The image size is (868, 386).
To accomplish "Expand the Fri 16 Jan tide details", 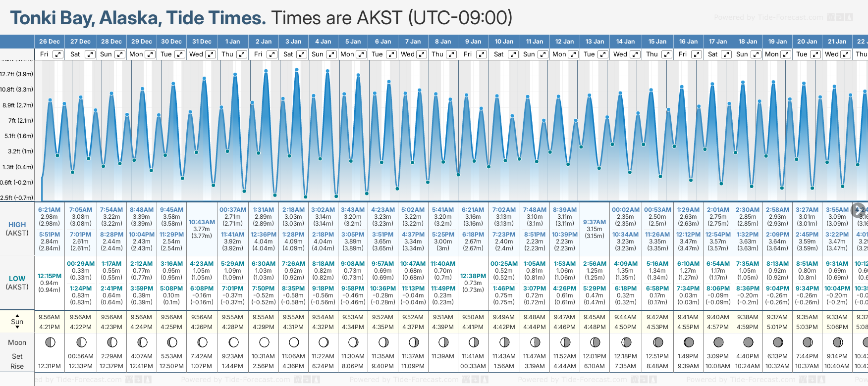I will (x=696, y=54).
